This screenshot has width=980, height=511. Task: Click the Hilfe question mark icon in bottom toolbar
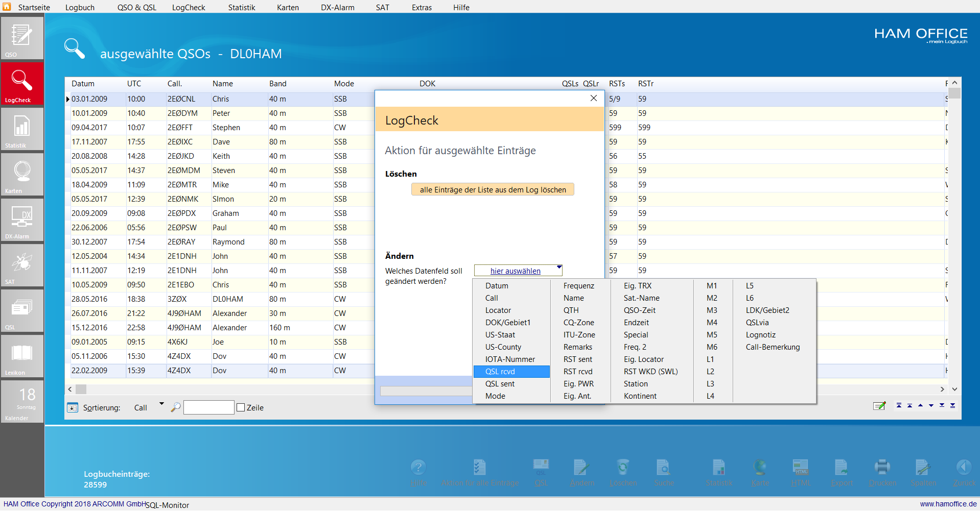(418, 467)
